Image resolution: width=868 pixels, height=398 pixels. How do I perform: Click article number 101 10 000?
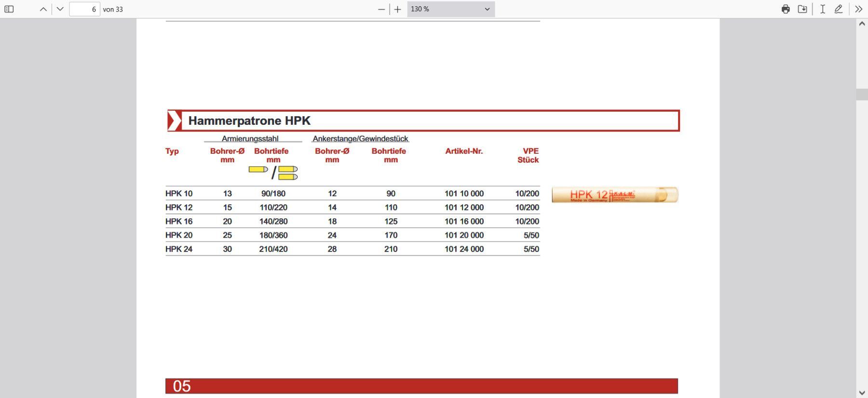(x=464, y=194)
